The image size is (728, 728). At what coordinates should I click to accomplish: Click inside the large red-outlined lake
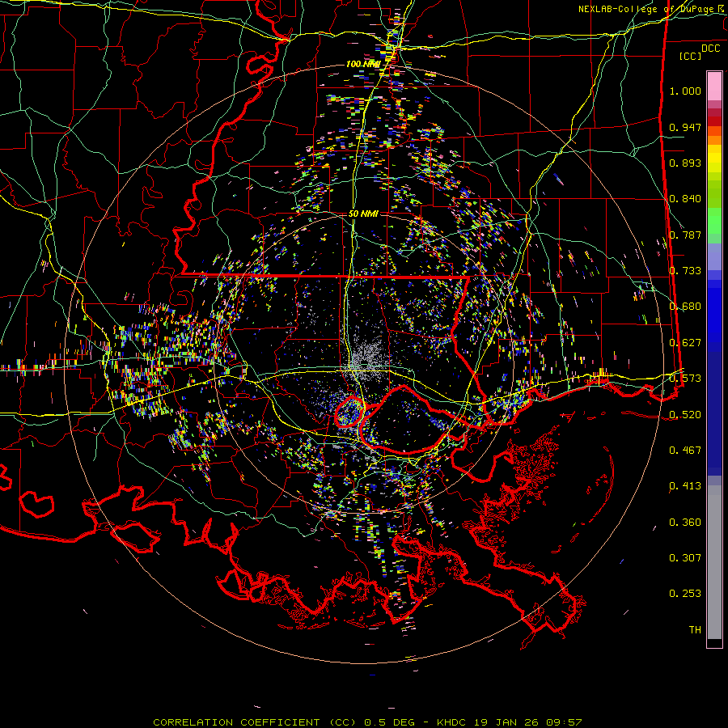click(404, 421)
